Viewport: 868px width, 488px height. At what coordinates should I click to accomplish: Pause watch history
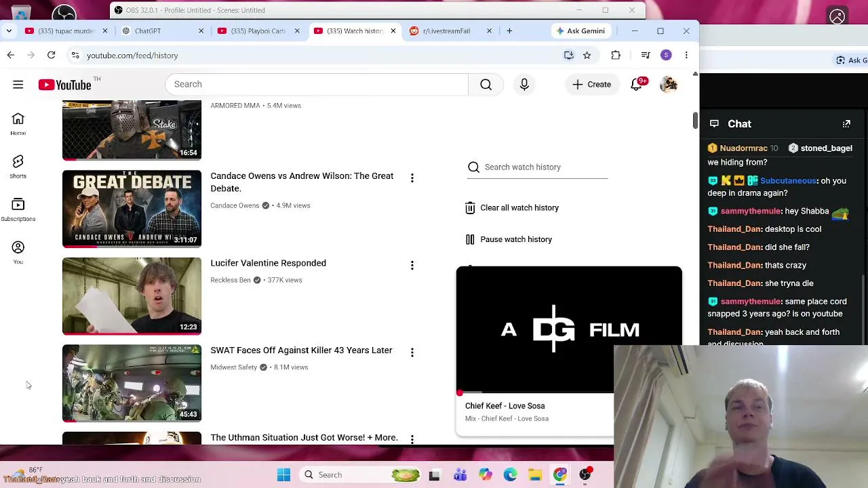(x=509, y=239)
